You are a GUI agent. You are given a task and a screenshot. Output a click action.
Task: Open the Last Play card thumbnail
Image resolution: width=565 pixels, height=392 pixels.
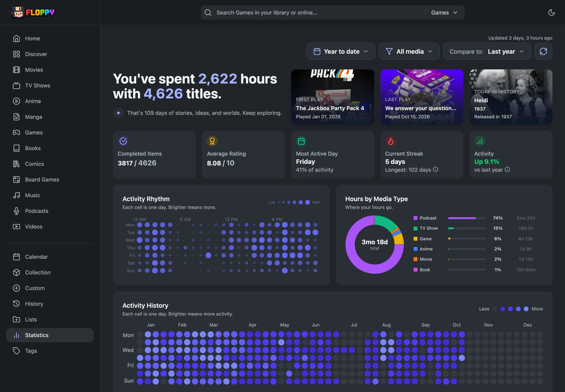pyautogui.click(x=422, y=97)
